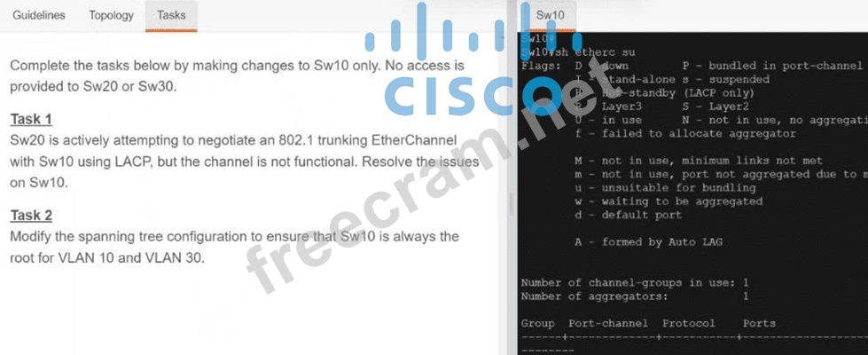The width and height of the screenshot is (868, 355).
Task: Select the Tasks tab
Action: click(171, 15)
